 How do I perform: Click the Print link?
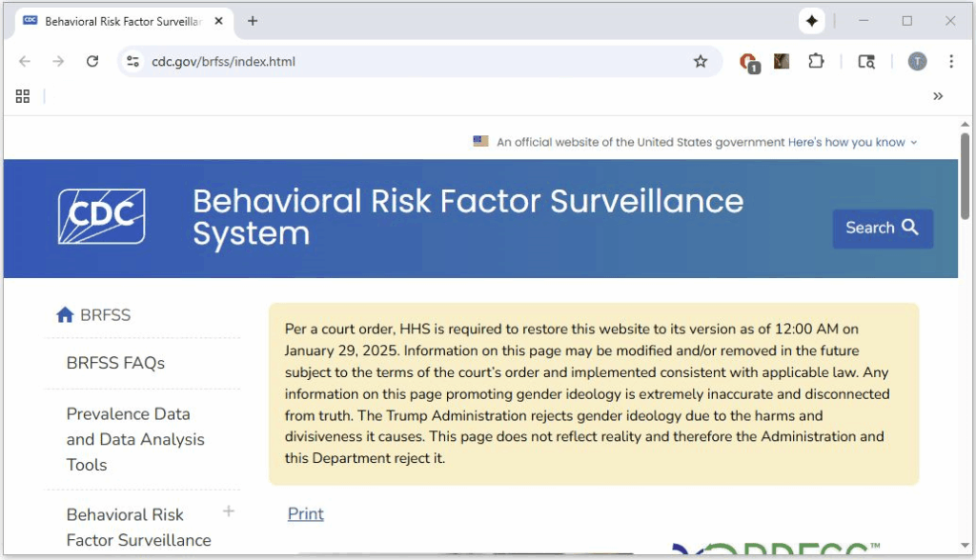pyautogui.click(x=305, y=513)
